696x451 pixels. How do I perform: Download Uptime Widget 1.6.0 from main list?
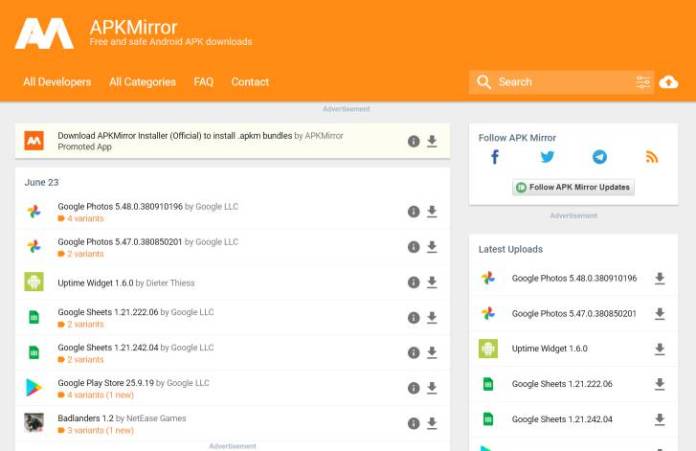432,282
